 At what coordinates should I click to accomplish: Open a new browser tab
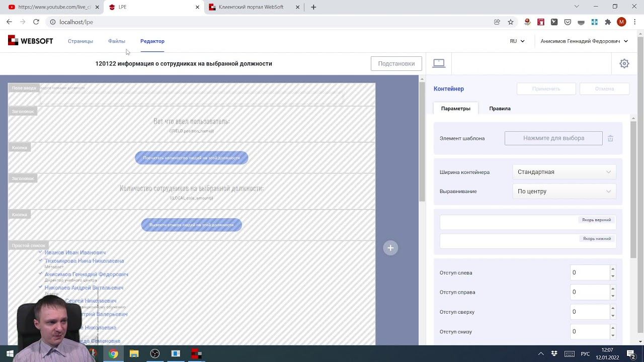point(313,7)
